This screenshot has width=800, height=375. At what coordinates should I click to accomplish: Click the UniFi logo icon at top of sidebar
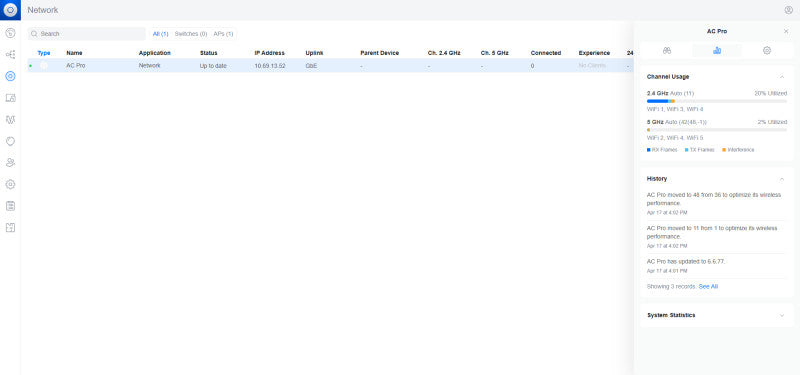(x=10, y=10)
